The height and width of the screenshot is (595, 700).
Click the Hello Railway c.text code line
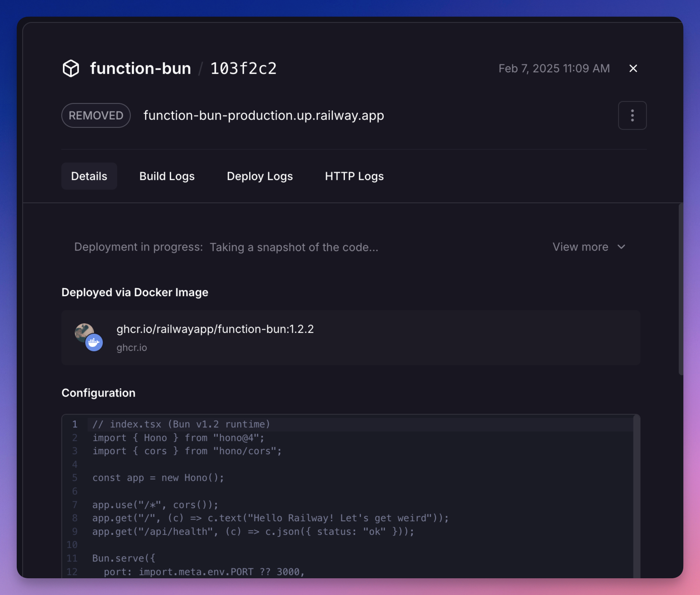(x=270, y=518)
